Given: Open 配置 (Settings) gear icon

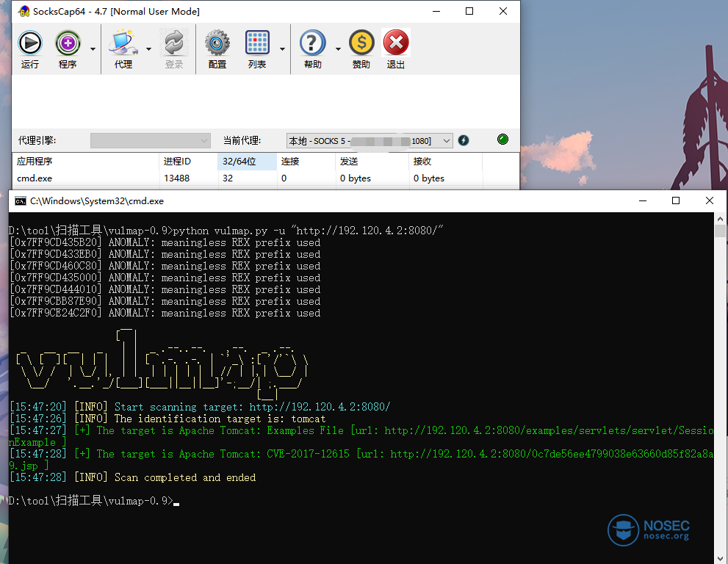Looking at the screenshot, I should tap(217, 43).
